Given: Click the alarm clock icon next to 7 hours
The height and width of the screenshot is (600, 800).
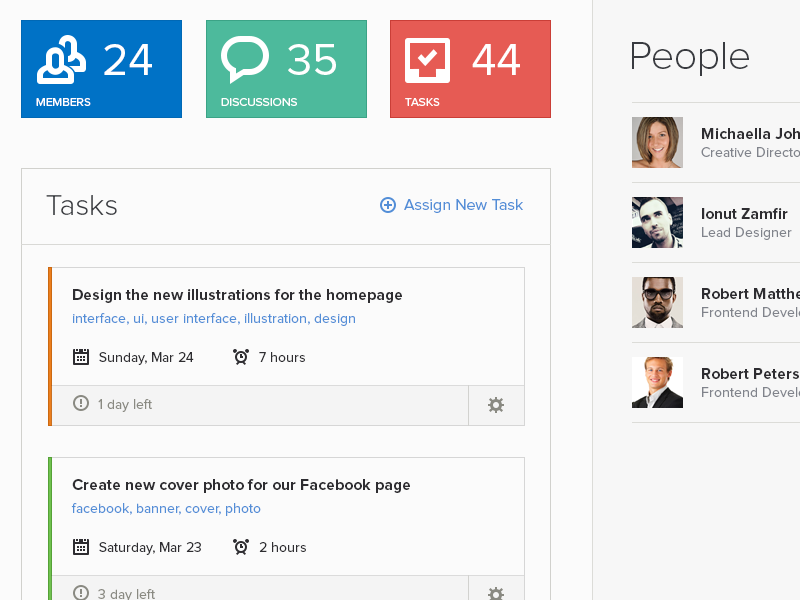Looking at the screenshot, I should (240, 356).
